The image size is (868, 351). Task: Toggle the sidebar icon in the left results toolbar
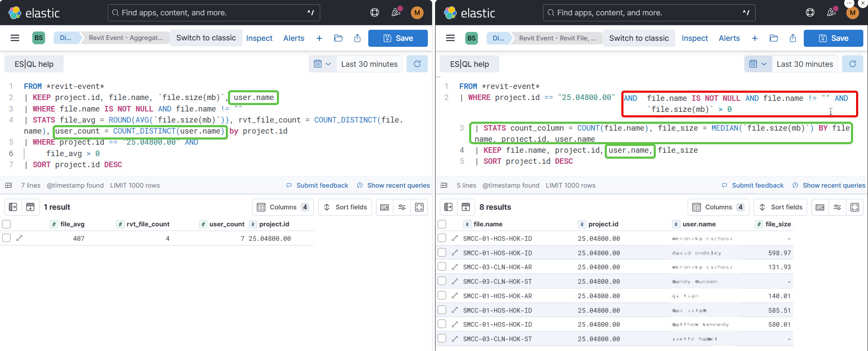pyautogui.click(x=13, y=207)
